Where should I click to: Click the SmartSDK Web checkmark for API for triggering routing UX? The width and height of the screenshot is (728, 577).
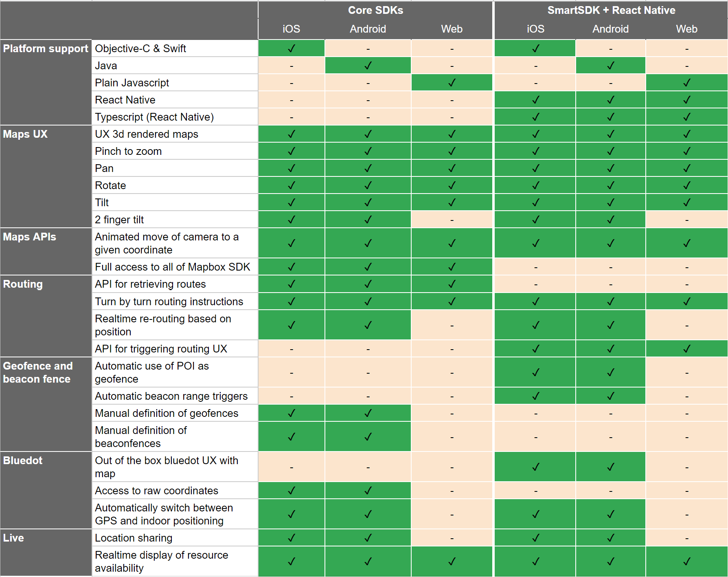687,349
